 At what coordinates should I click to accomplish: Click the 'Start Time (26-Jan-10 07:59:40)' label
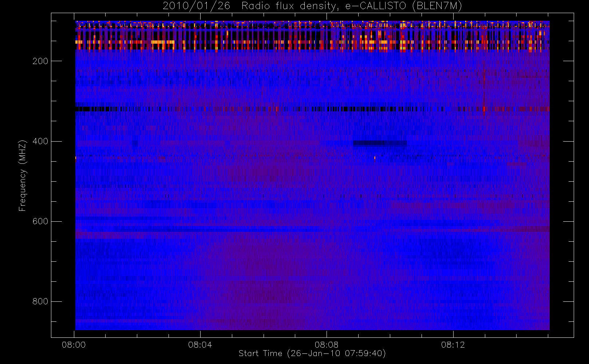[x=312, y=353]
